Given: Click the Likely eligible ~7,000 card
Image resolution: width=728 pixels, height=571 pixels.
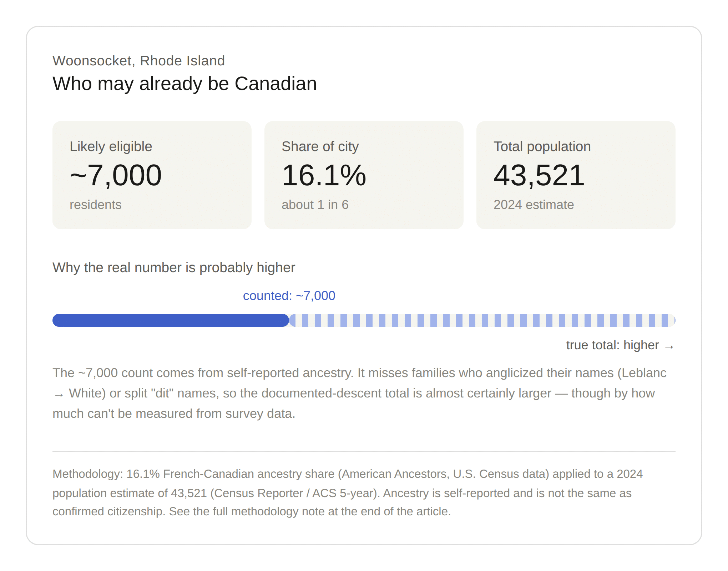Looking at the screenshot, I should 152,175.
